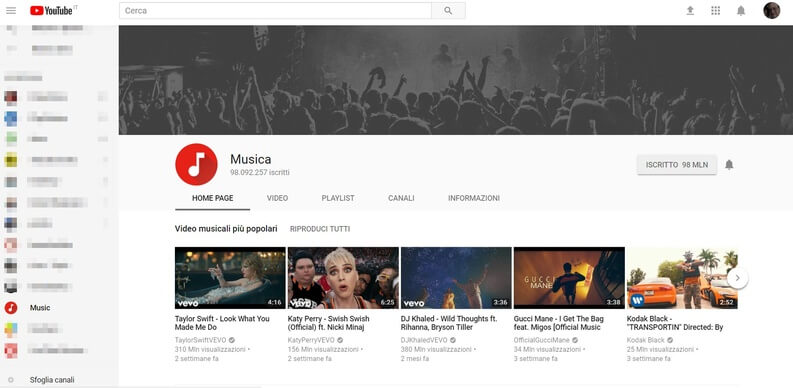Open the account avatar menu
The image size is (793, 388).
pyautogui.click(x=771, y=11)
